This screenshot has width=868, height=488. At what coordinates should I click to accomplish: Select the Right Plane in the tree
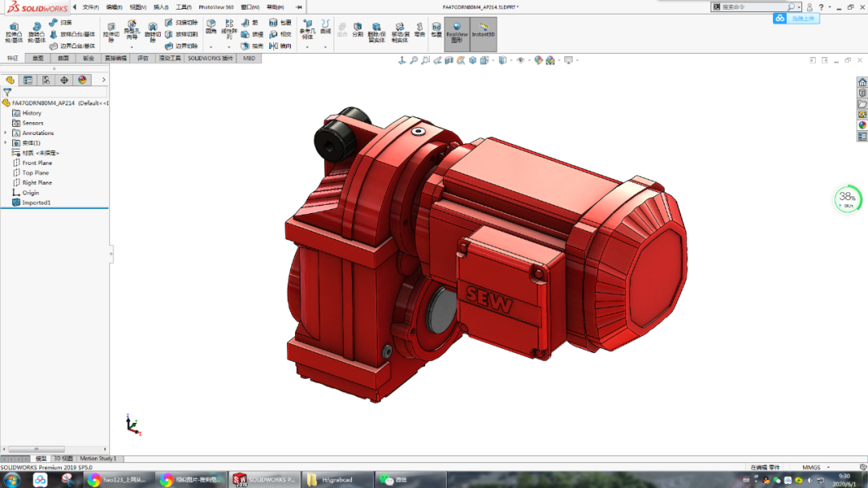32,182
